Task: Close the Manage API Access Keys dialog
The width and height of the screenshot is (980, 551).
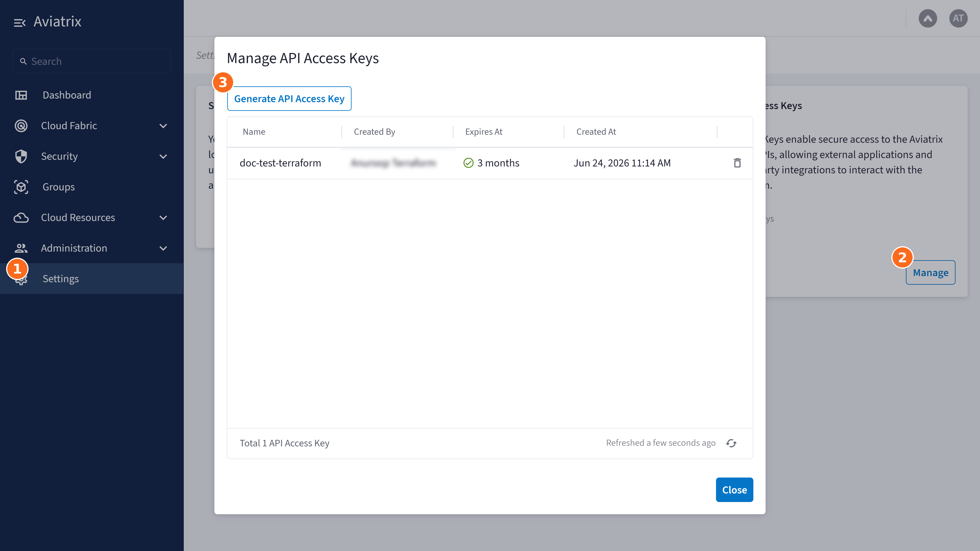Action: (734, 490)
